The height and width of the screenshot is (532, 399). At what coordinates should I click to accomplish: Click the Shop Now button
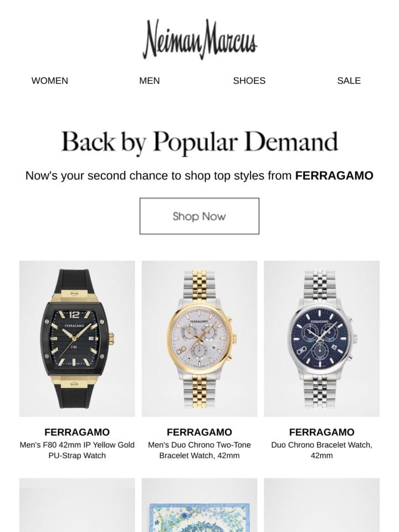point(199,216)
